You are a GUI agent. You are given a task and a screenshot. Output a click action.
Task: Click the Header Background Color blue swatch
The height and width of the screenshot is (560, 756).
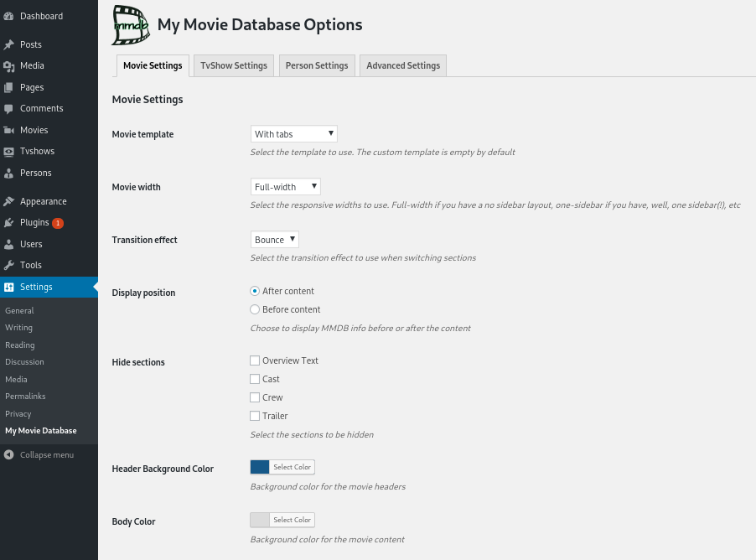click(260, 467)
